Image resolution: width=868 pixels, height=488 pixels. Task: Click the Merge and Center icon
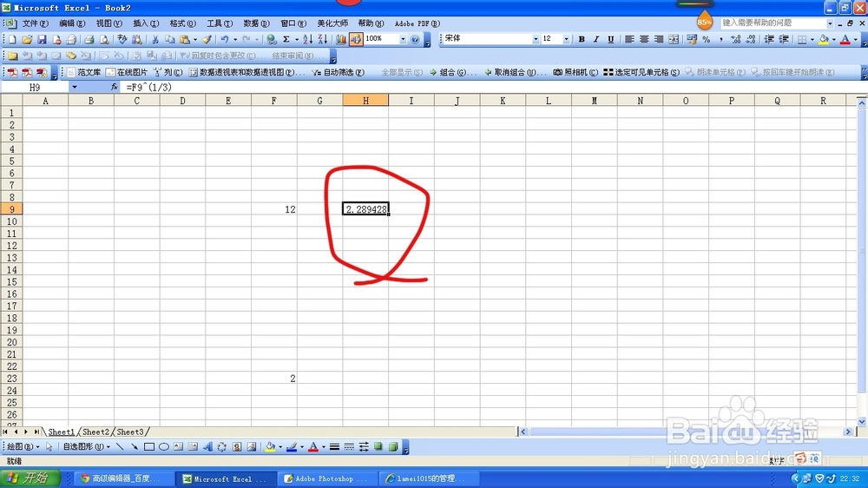coord(674,39)
